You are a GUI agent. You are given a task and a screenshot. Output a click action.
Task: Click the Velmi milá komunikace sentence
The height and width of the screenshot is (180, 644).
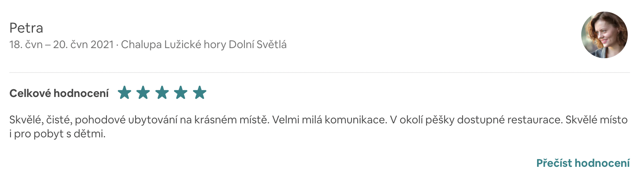329,119
